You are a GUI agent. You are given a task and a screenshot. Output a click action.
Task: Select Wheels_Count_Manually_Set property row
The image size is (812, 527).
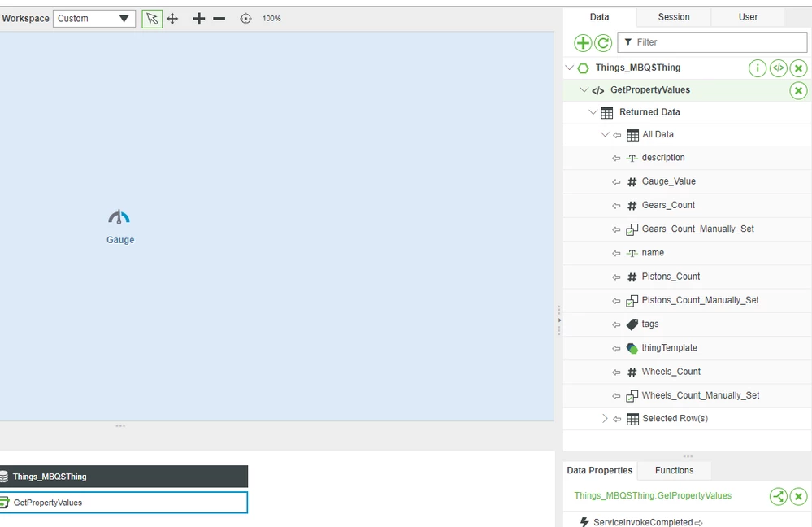coord(687,396)
